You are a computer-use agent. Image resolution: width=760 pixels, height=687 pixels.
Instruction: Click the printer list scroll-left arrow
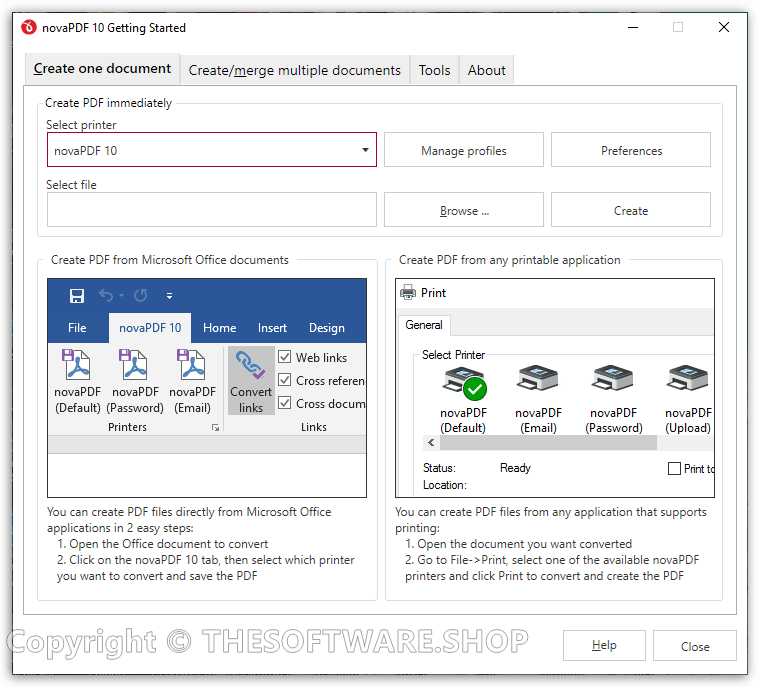pyautogui.click(x=431, y=442)
